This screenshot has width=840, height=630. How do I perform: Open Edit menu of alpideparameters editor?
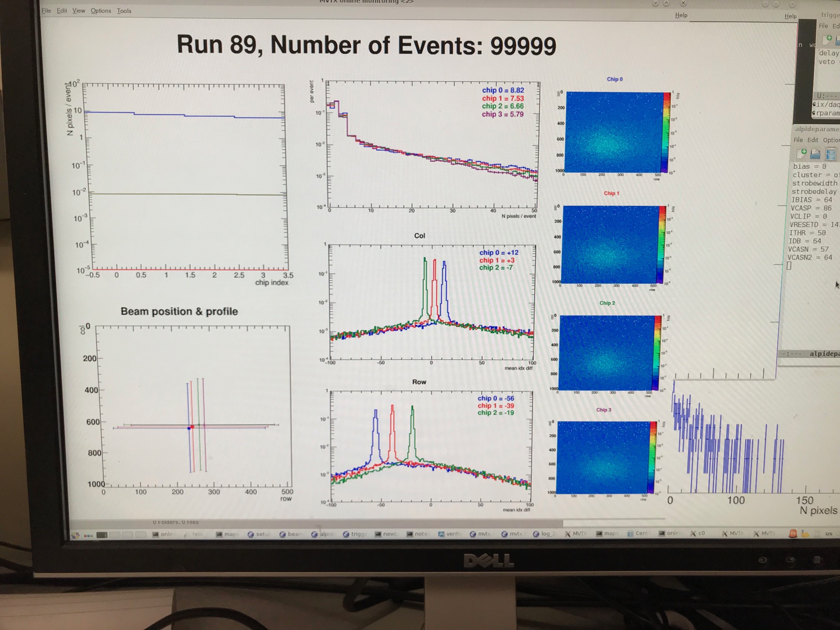812,140
